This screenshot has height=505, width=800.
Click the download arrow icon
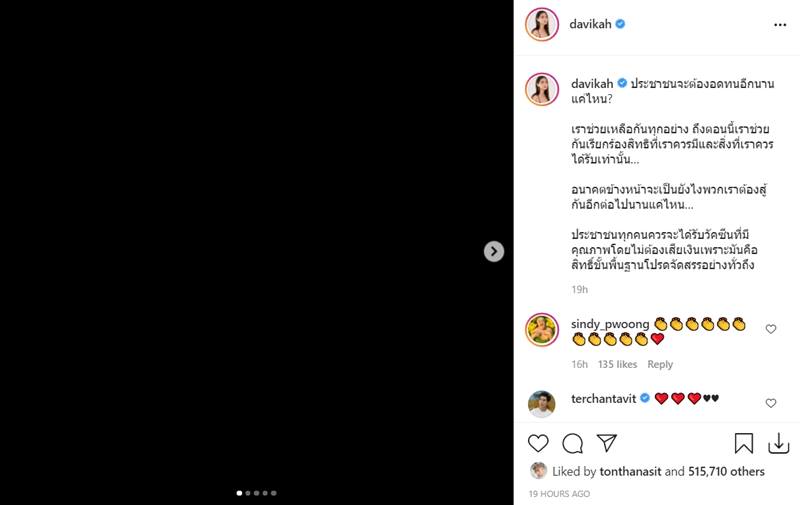point(778,443)
